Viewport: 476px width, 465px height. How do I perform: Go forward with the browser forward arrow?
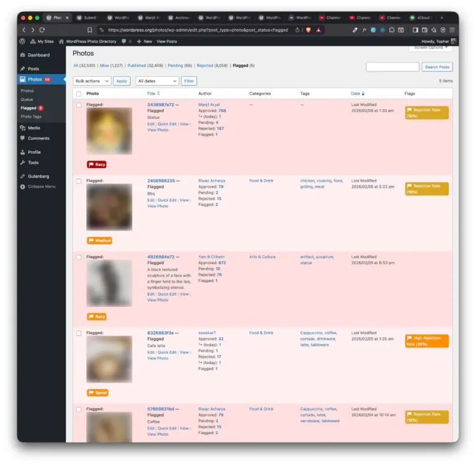click(x=33, y=30)
